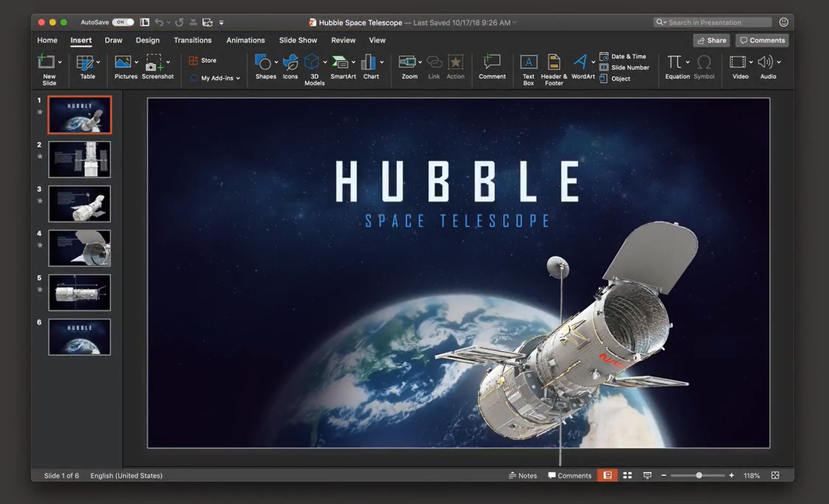829x504 pixels.
Task: Open the Design tab
Action: tap(148, 41)
